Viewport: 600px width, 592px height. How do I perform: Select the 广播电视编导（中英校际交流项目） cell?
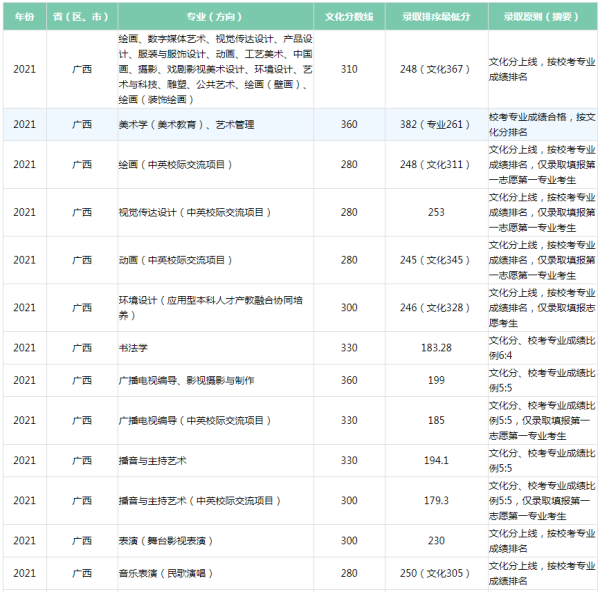click(215, 421)
